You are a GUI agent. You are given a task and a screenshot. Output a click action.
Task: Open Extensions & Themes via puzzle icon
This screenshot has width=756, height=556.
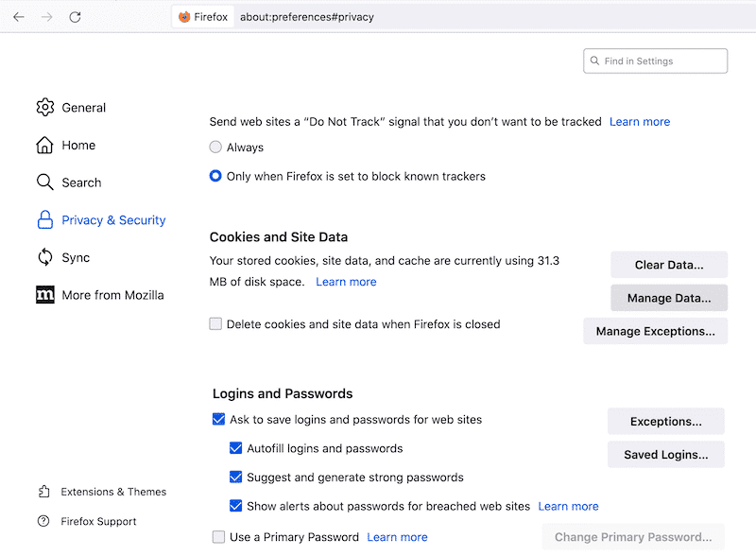[x=44, y=491]
